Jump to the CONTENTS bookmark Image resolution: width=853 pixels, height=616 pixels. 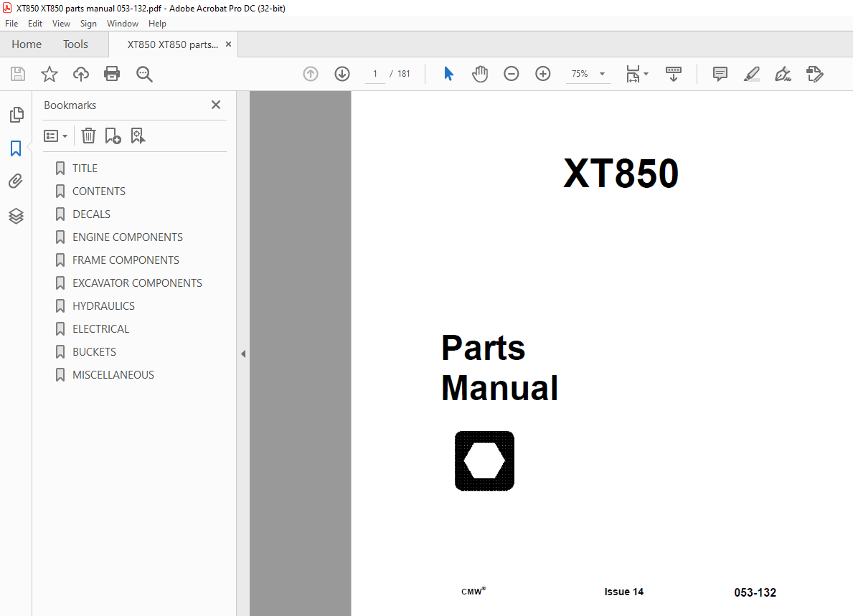98,191
